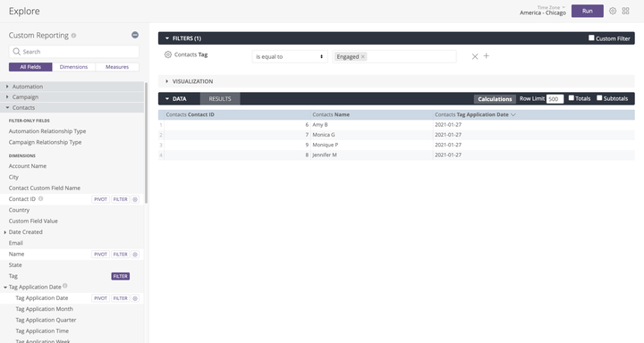Image resolution: width=644 pixels, height=343 pixels.
Task: Click FILTER for Name field
Action: click(121, 255)
